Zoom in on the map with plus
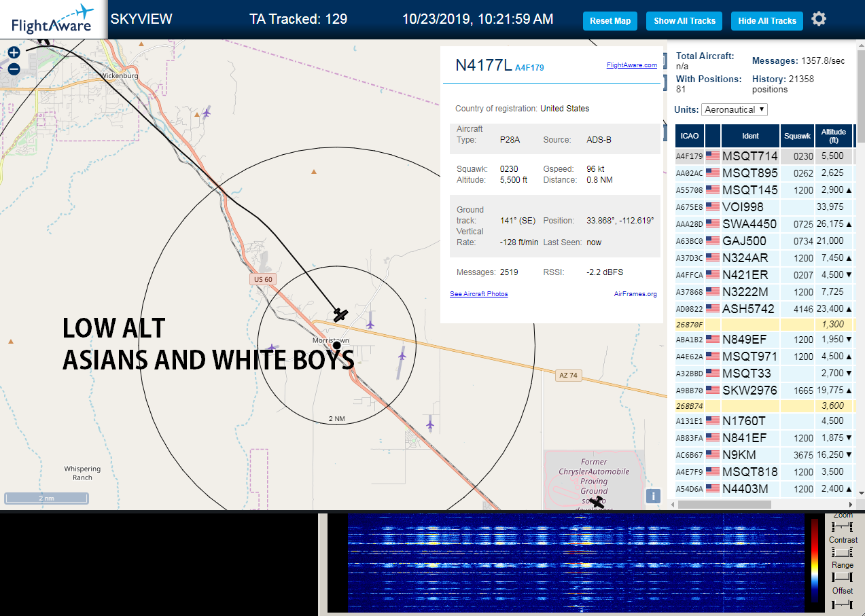This screenshot has width=865, height=616. [x=14, y=52]
